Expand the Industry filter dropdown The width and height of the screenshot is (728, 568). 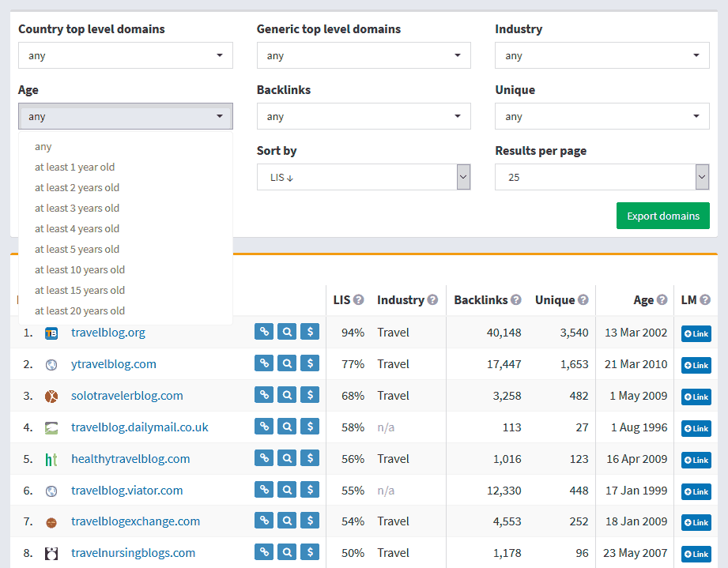[x=602, y=55]
